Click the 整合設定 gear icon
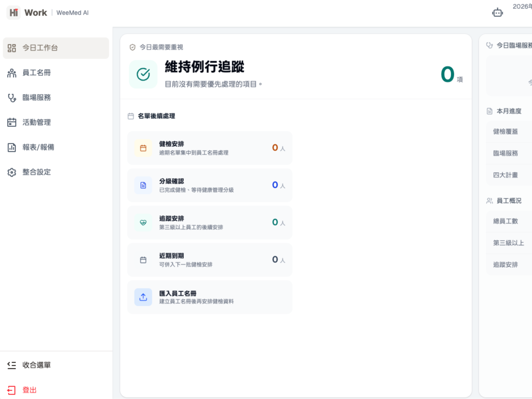This screenshot has height=399, width=532. coord(12,172)
